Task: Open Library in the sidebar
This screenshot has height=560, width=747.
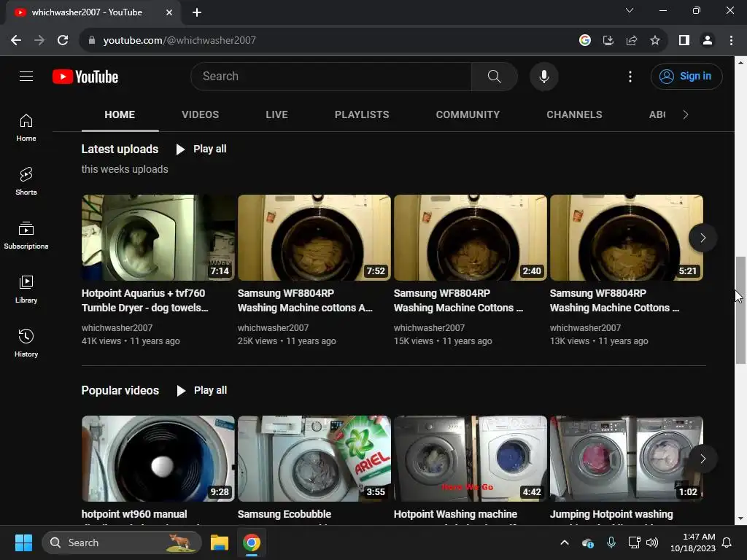Action: pyautogui.click(x=26, y=289)
